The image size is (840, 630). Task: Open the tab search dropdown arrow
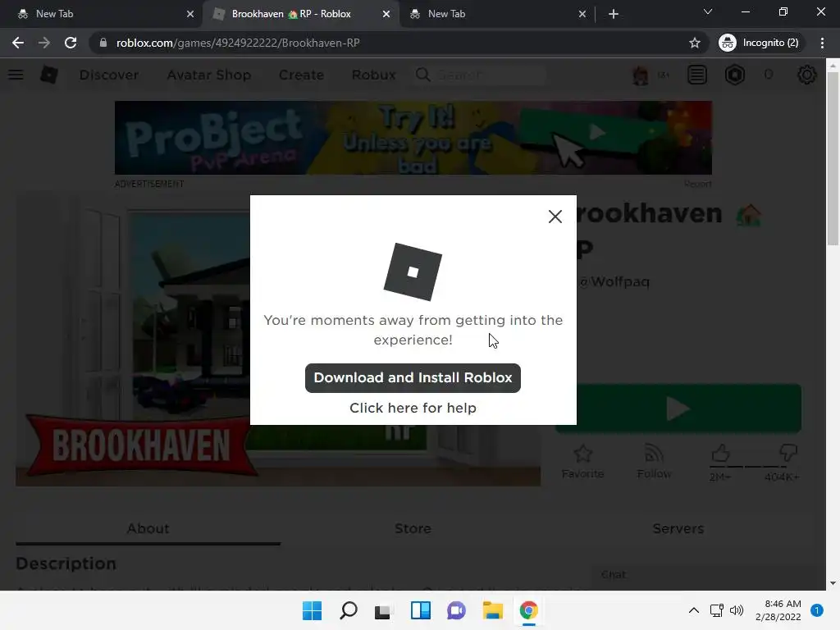[x=708, y=11]
